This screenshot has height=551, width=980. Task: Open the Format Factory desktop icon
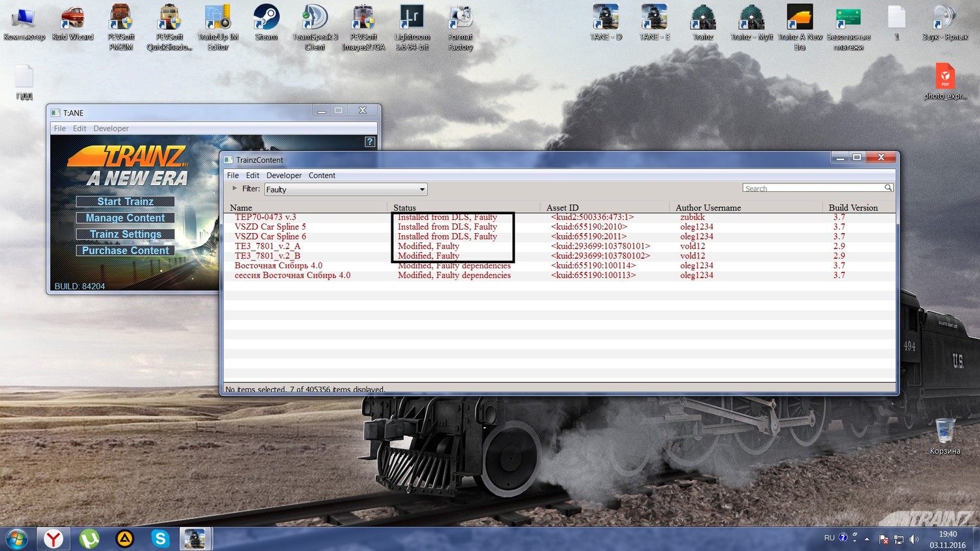tap(461, 27)
